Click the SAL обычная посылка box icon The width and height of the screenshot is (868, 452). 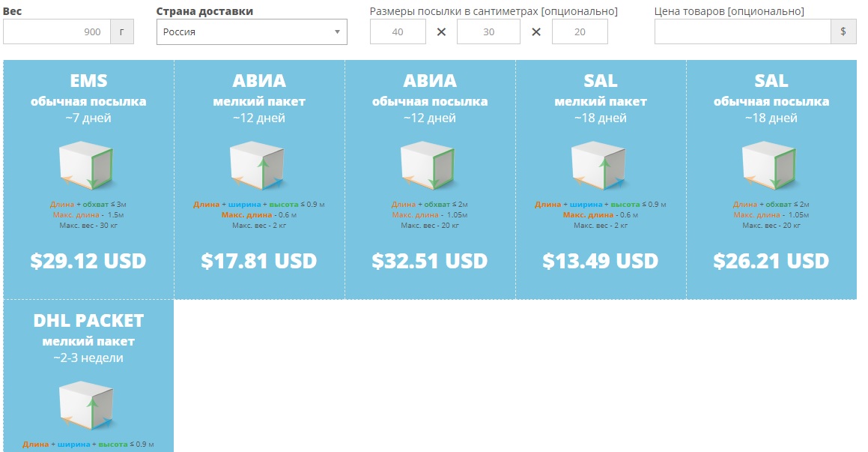pyautogui.click(x=771, y=166)
